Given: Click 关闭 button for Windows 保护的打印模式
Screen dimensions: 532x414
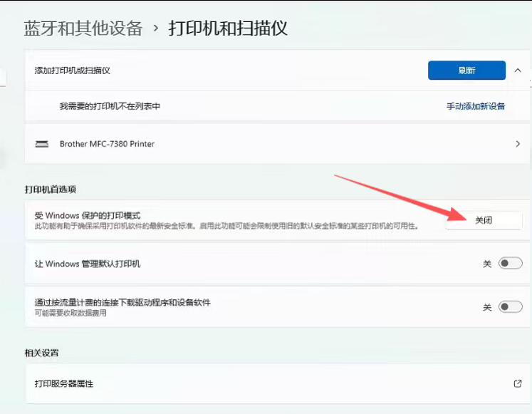Looking at the screenshot, I should 484,220.
